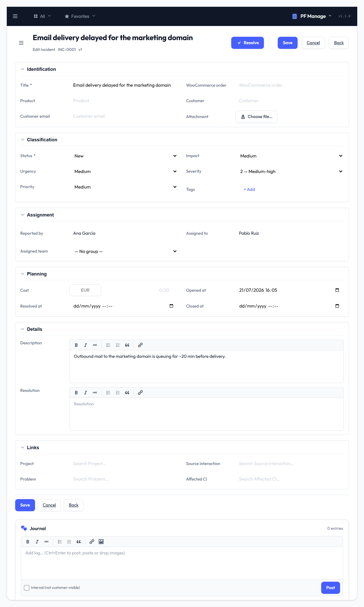Screen dimensions: 364x607
Task: Insert image in Journal editor
Action: [101, 541]
